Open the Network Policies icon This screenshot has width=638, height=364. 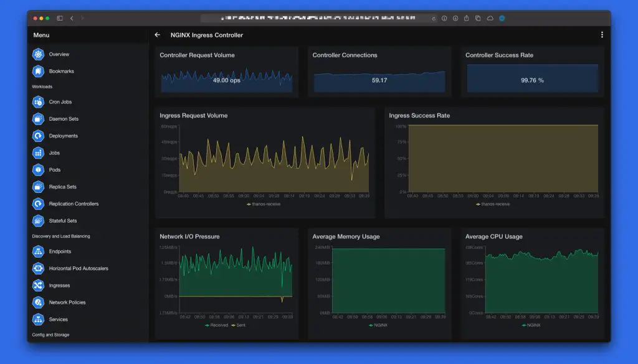tap(38, 302)
